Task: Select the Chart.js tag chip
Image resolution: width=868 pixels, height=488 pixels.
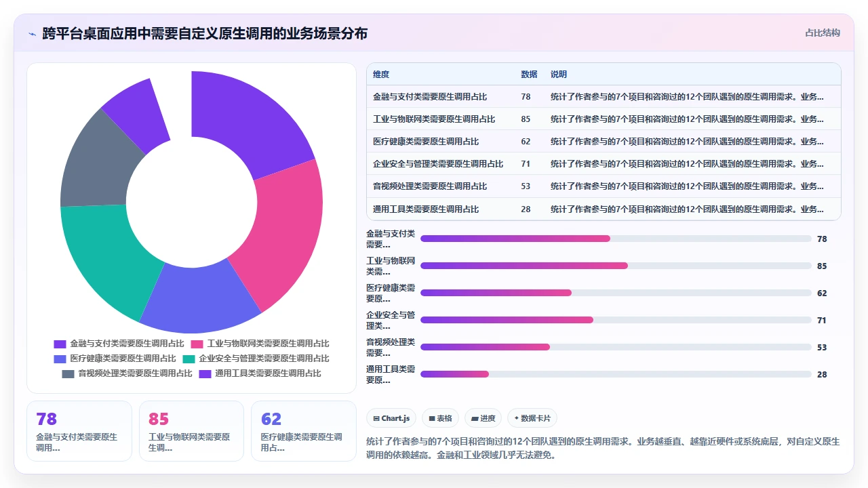Action: [391, 418]
